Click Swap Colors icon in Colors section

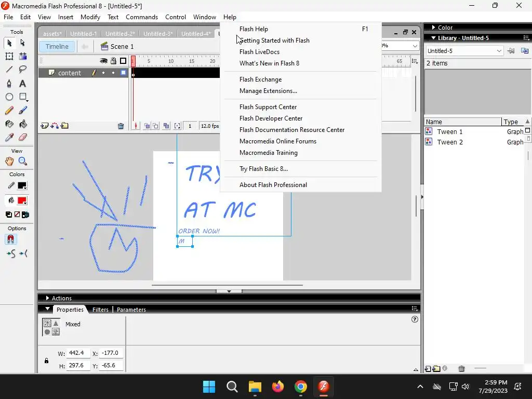tap(25, 215)
